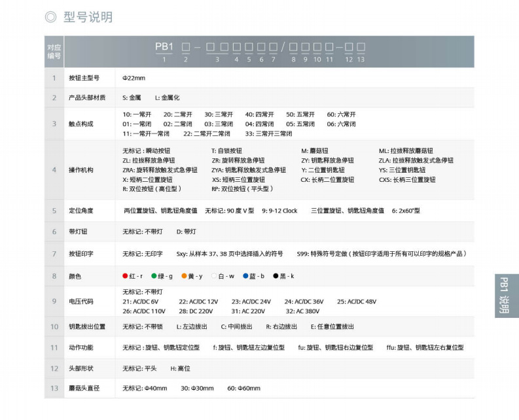This screenshot has width=519, height=420.
Task: Click the ML: 拉拔释放蘑菇钮 entry
Action: (x=406, y=151)
